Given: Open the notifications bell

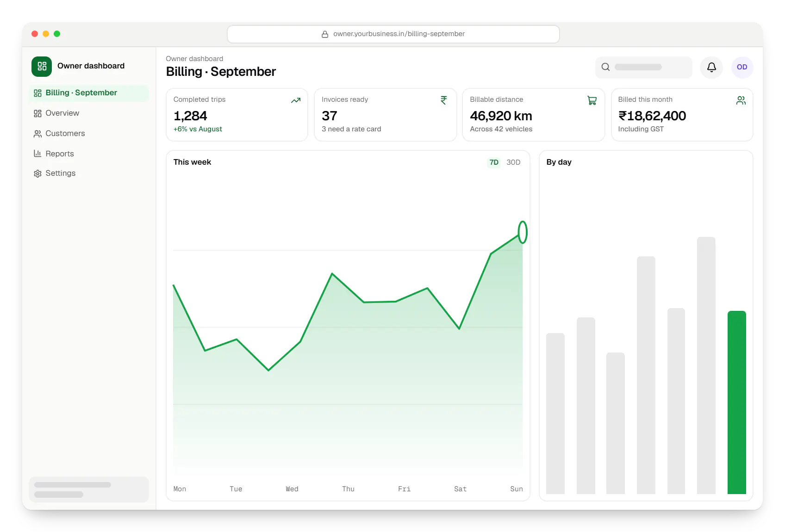Looking at the screenshot, I should click(x=711, y=67).
